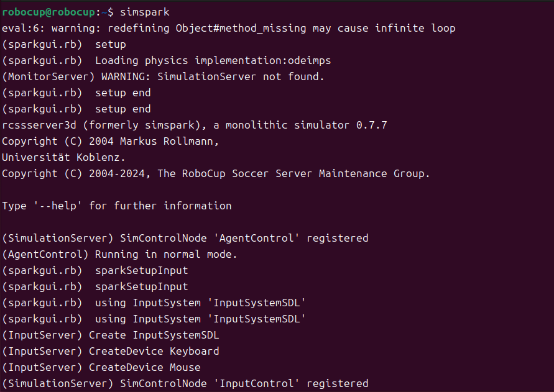This screenshot has height=392, width=554.
Task: Click the version number '0.7.7'
Action: point(371,125)
